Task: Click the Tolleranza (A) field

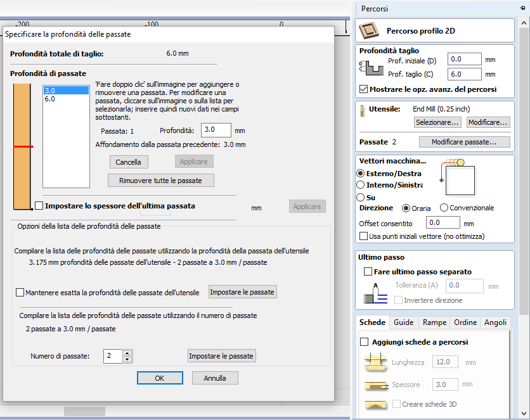Action: [x=465, y=286]
